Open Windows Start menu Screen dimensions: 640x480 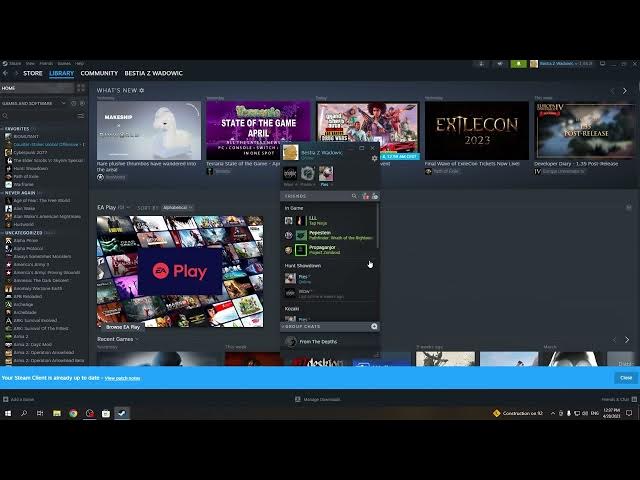pos(8,413)
